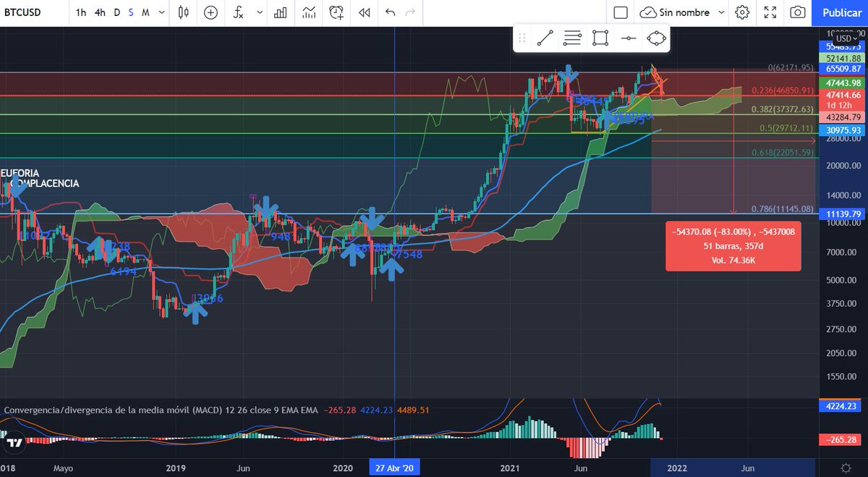The image size is (868, 477).
Task: Undo the last chart action
Action: pos(391,12)
